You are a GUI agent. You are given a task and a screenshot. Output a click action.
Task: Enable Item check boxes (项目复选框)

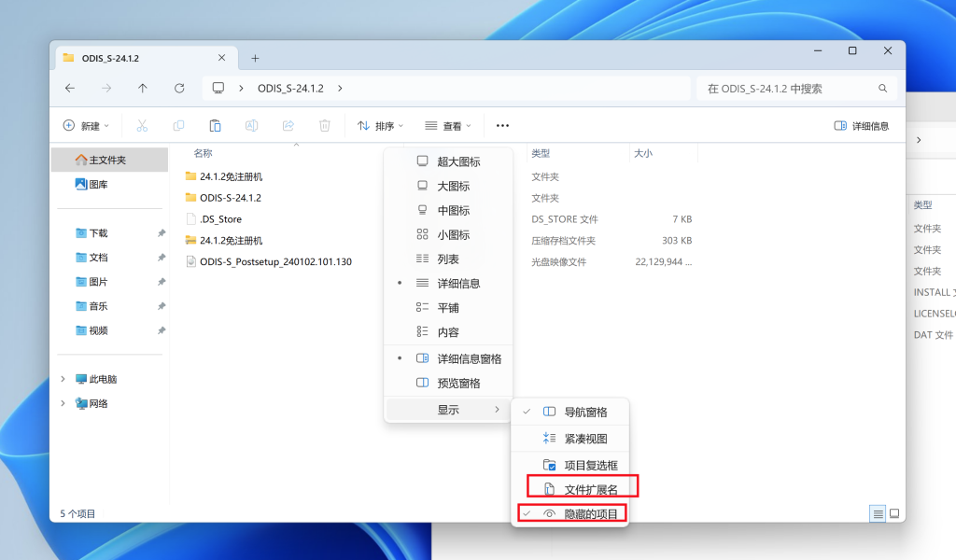[x=569, y=465]
